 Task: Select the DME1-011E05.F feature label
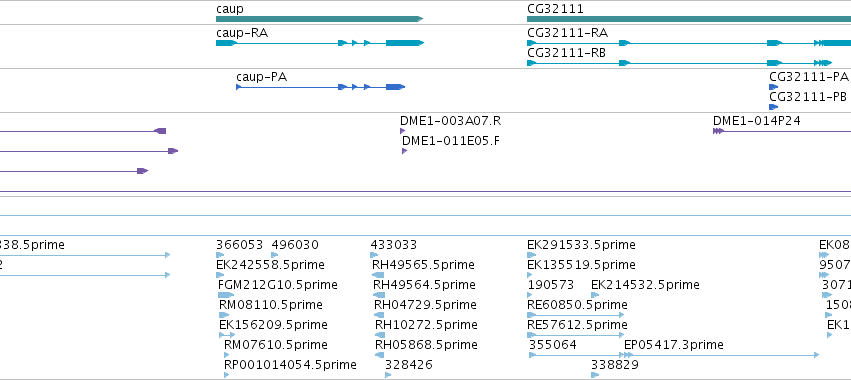click(451, 141)
